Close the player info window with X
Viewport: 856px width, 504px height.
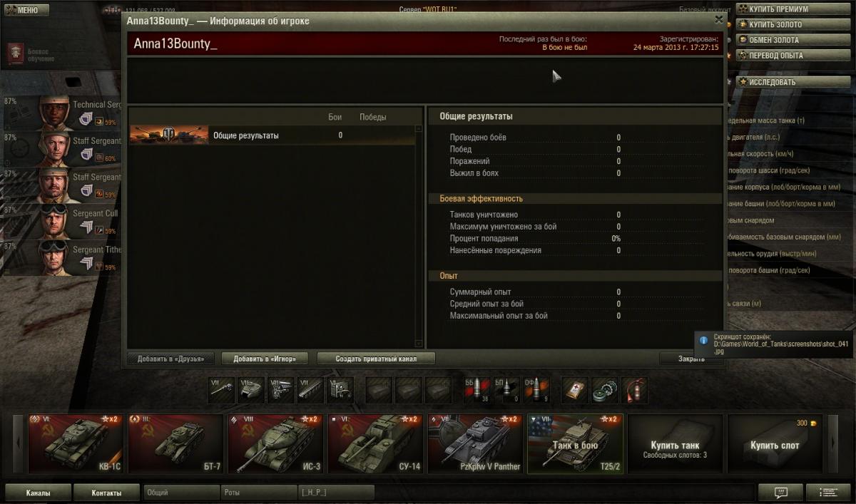[718, 20]
